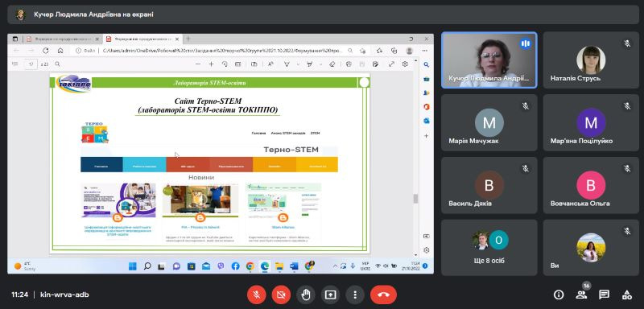Click the PDF vertical scrollbar thumb
Screen dimensions: 644x309
(x=415, y=199)
